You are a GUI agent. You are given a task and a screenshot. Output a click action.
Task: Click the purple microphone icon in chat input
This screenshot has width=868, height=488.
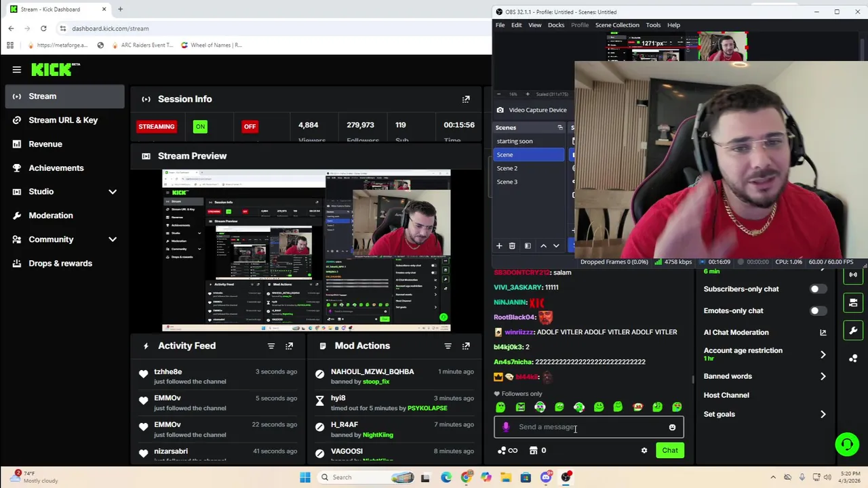[x=506, y=427]
